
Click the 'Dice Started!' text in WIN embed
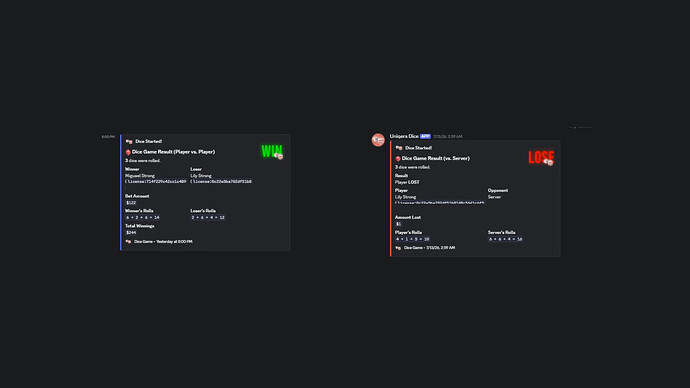(x=149, y=141)
